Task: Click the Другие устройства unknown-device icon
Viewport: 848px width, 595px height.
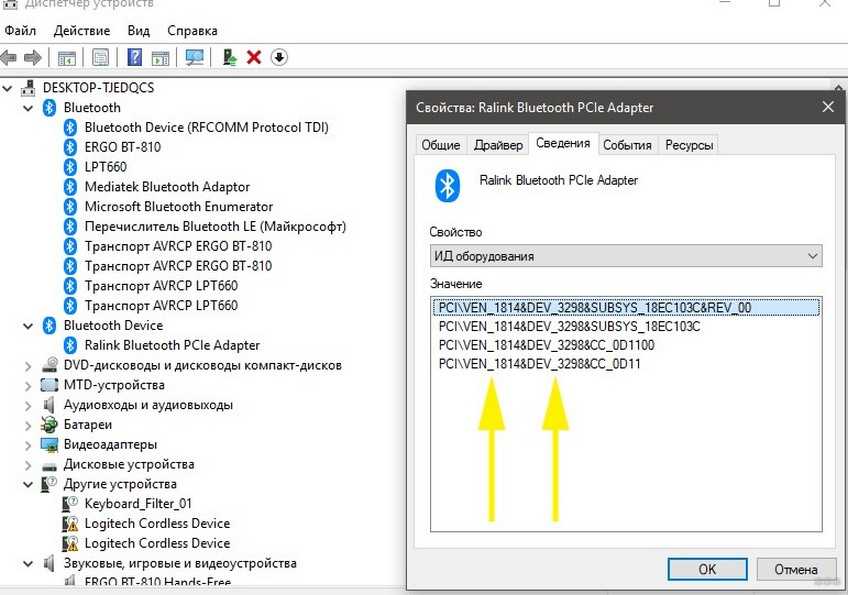Action: [x=49, y=484]
